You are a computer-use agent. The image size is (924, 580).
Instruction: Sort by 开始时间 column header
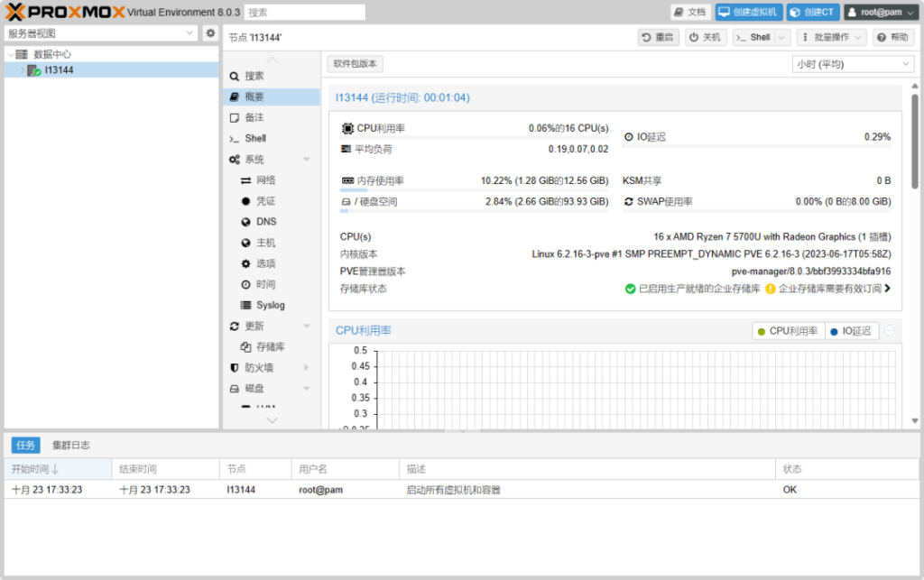pos(34,469)
